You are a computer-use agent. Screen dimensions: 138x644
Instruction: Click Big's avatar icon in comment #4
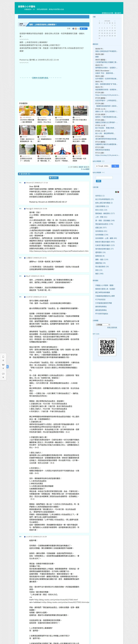(x=25, y=276)
